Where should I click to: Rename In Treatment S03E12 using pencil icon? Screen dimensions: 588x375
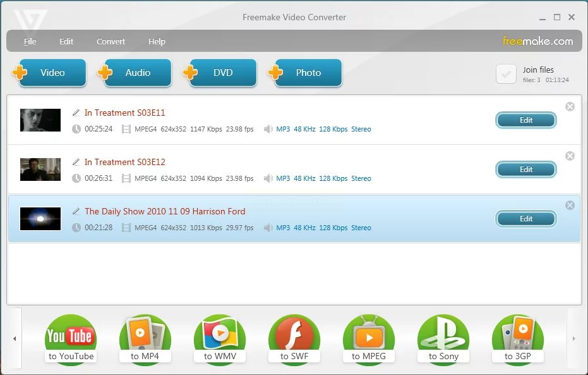coord(76,162)
